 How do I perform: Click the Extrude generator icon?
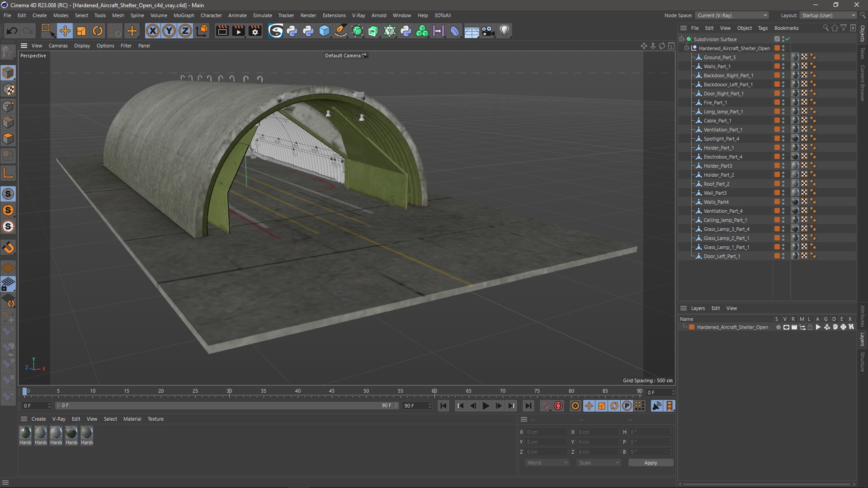pos(373,31)
